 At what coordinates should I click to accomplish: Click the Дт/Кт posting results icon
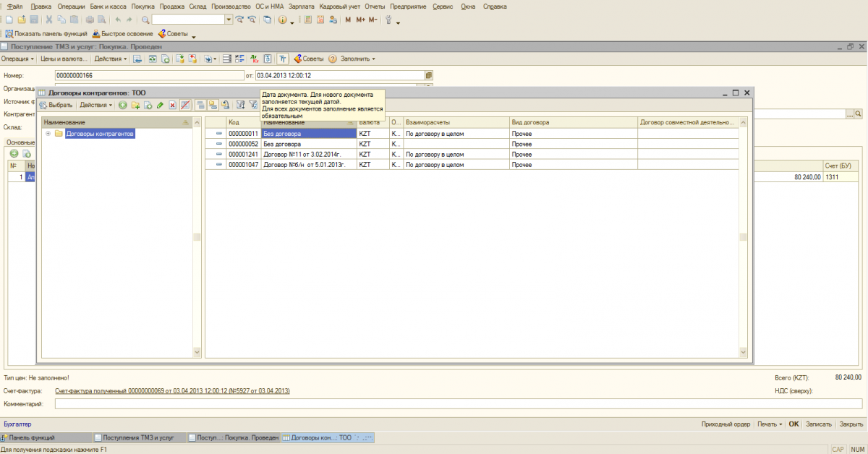(255, 59)
